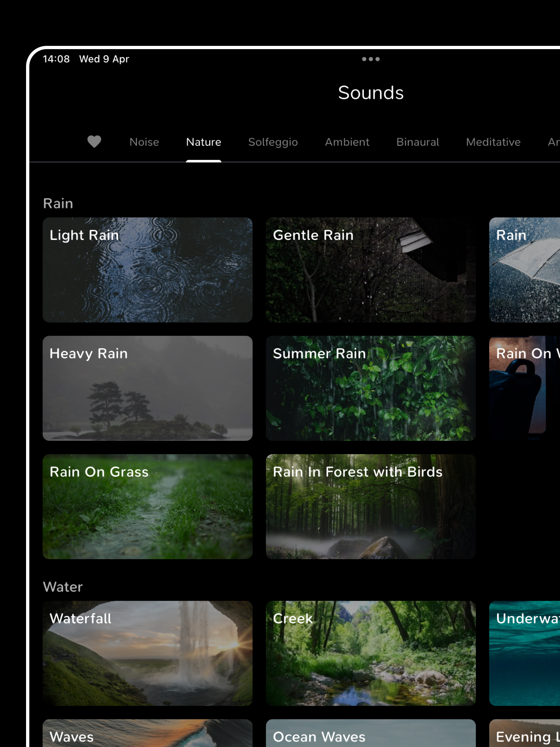Choose the Creek sound card
Screen dimensions: 560x747
(x=371, y=653)
